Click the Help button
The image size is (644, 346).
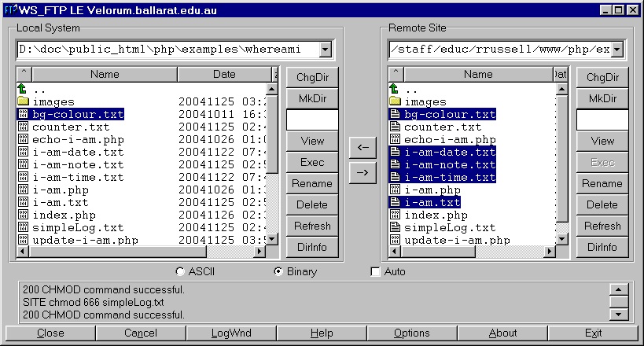point(322,333)
